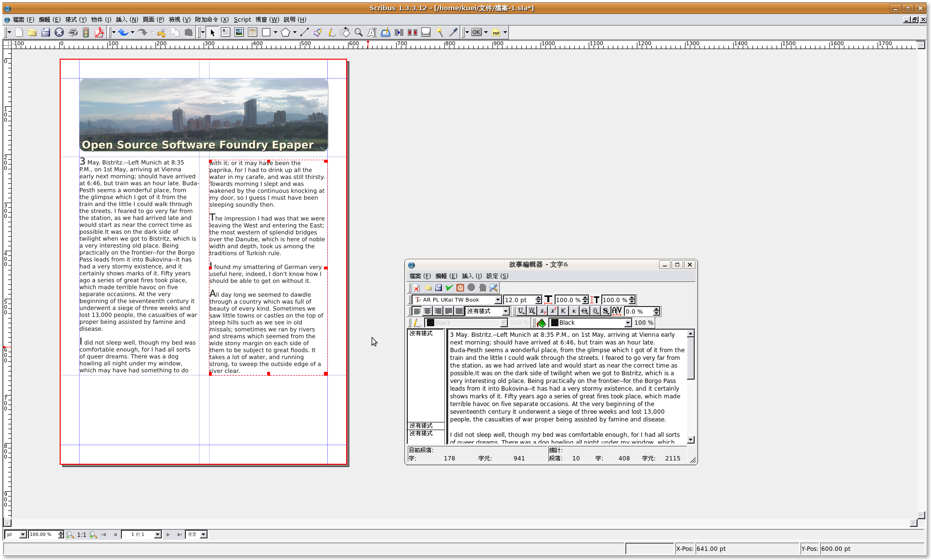Select the Insert Line tool
Screen dimensions: 931x560
[304, 32]
